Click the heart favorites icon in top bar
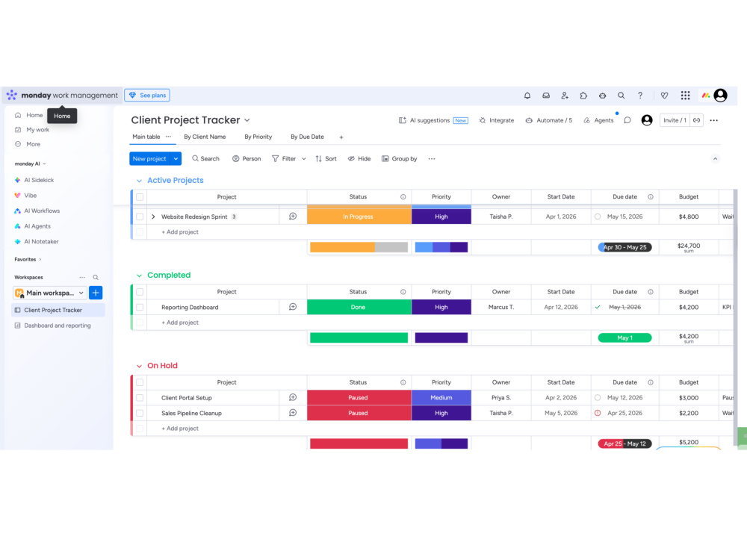The image size is (747, 560). click(664, 96)
